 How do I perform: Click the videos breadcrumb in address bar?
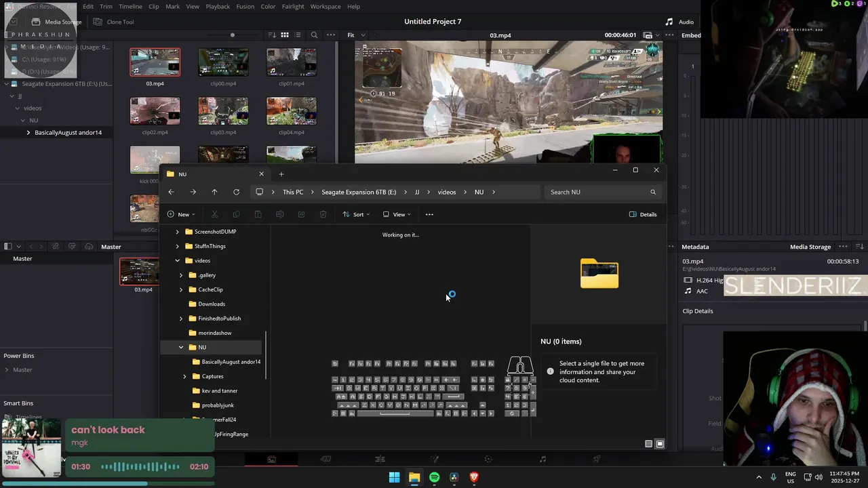click(447, 192)
